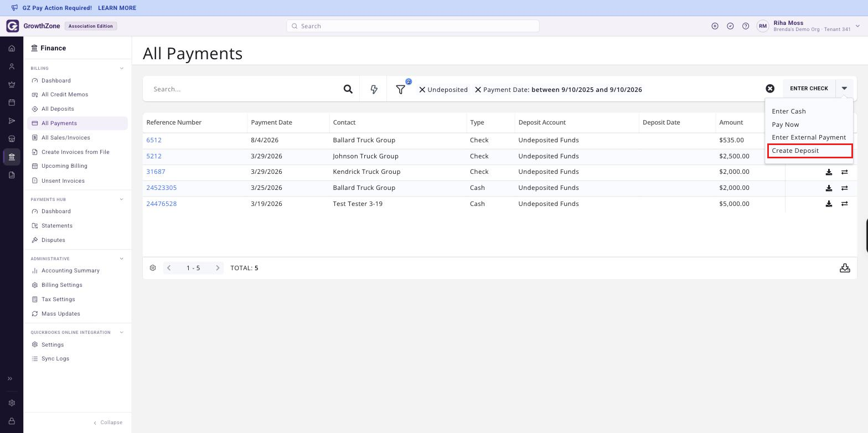Click the lock icon at rail bottom
Image resolution: width=868 pixels, height=433 pixels.
click(x=12, y=421)
